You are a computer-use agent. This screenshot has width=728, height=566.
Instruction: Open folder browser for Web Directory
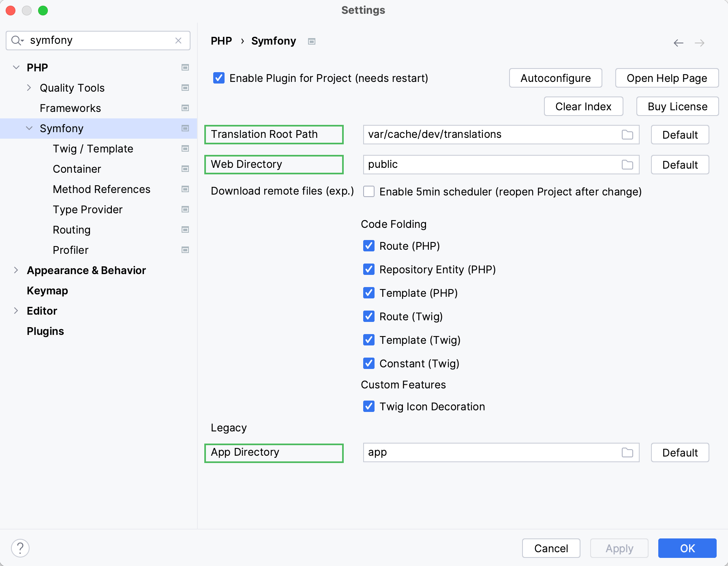click(x=627, y=165)
